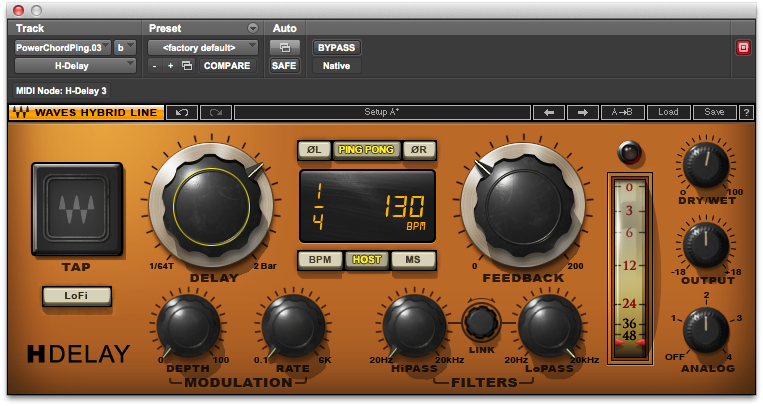Screen dimensions: 763x406
Task: Click the ANALOG character knob
Action: coord(706,329)
